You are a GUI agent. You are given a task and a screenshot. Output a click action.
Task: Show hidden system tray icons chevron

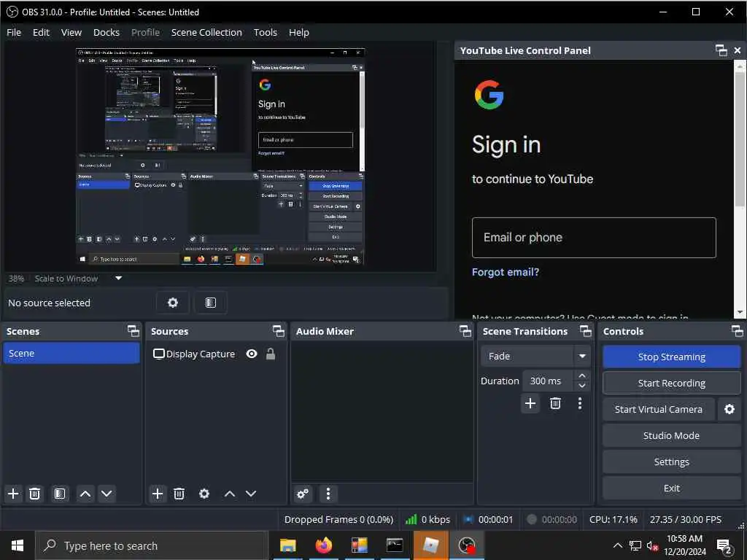tap(617, 545)
